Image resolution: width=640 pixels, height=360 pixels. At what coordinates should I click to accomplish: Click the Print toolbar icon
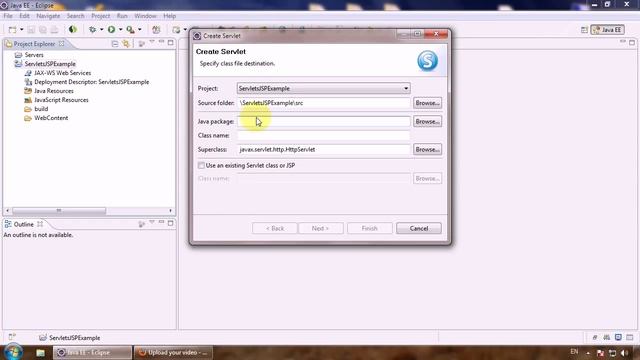[54, 30]
